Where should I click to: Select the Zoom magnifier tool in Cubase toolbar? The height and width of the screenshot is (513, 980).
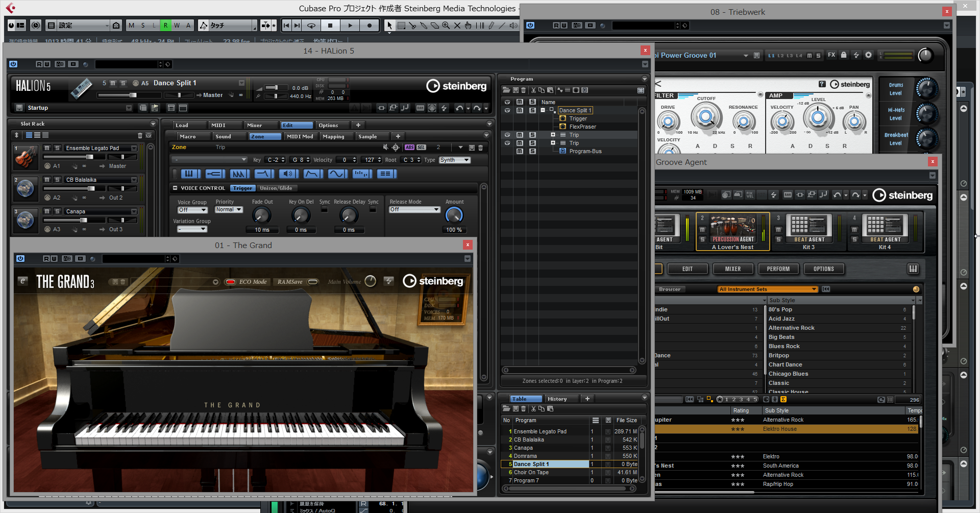tap(446, 25)
